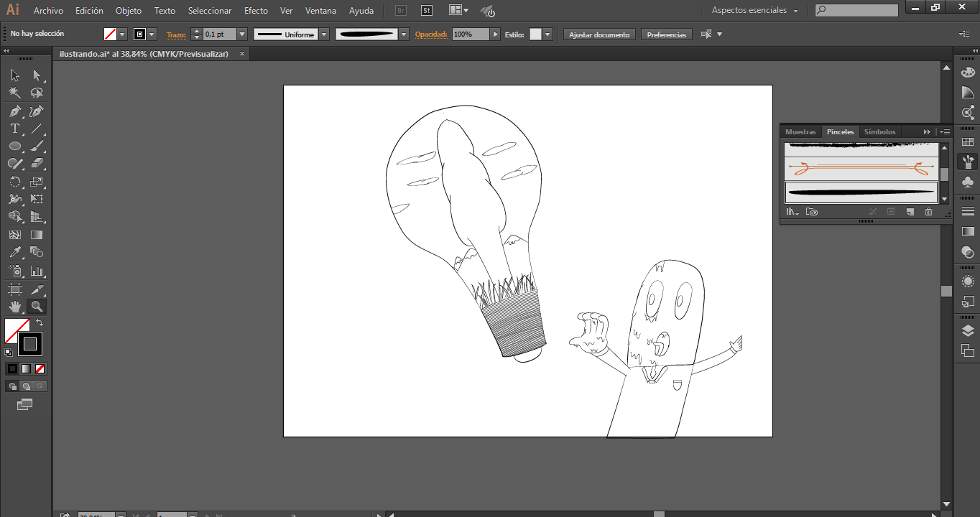Select the Type tool
980x517 pixels.
14,129
